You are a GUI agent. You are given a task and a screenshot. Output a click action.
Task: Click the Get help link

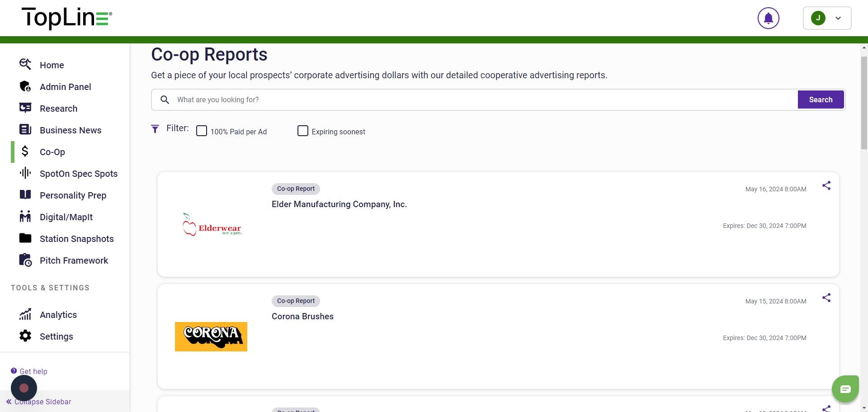pyautogui.click(x=33, y=371)
